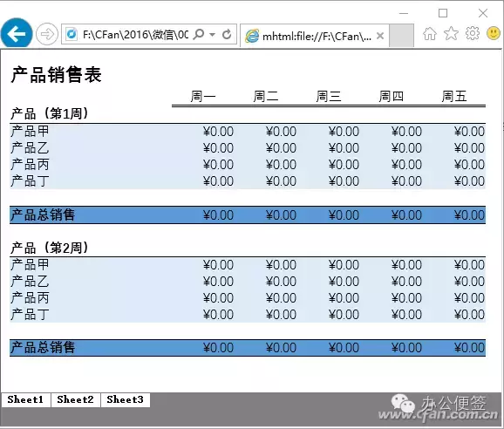Click the page icon in address bar
The height and width of the screenshot is (429, 504).
pyautogui.click(x=72, y=34)
